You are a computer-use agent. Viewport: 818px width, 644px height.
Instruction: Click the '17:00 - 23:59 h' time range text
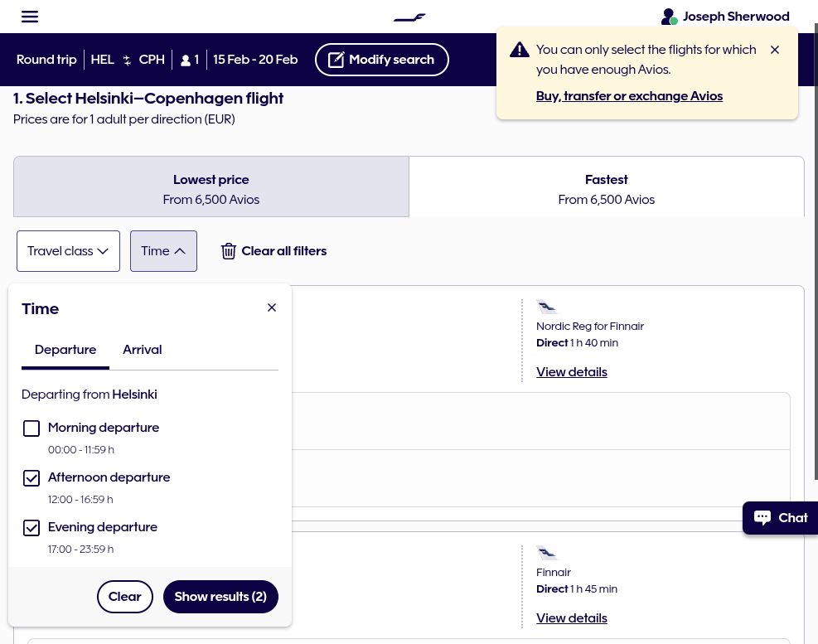[81, 549]
